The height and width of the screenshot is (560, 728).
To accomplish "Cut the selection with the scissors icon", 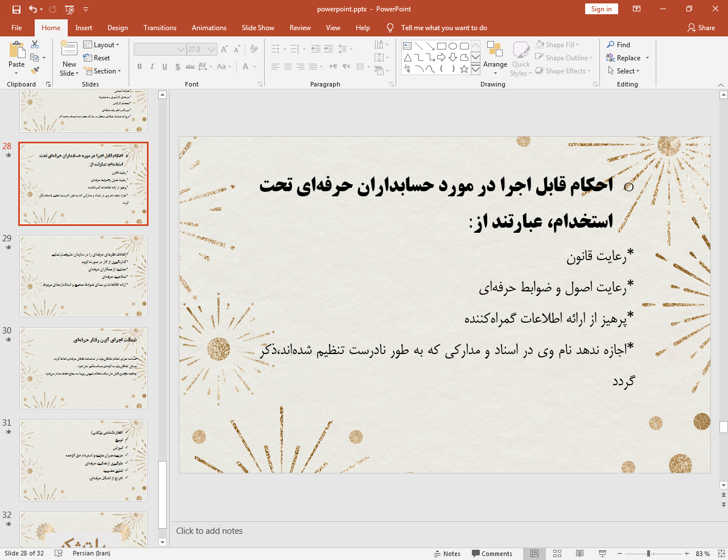I will point(35,44).
